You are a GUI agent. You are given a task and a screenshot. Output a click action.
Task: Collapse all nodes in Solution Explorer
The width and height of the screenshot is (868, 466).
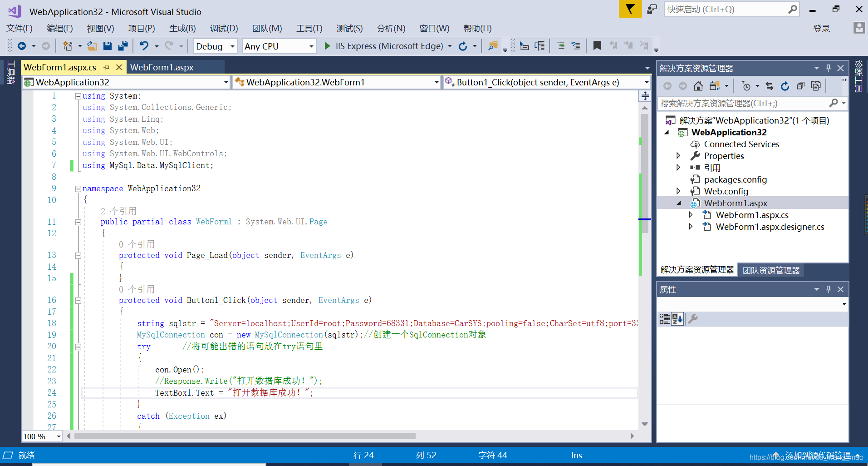point(800,86)
